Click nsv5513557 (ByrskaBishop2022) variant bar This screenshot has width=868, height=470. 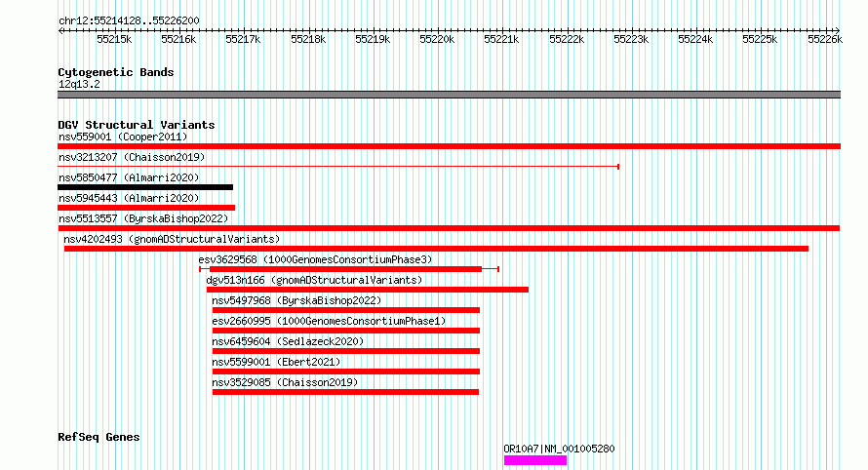[x=449, y=228]
